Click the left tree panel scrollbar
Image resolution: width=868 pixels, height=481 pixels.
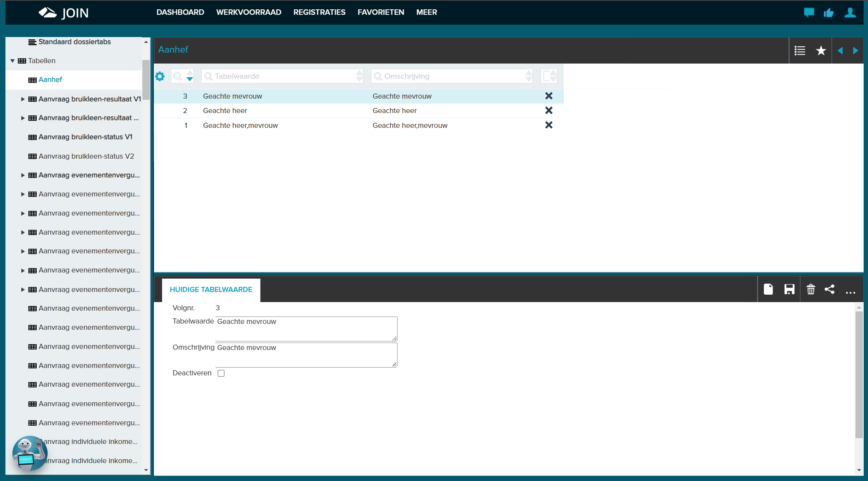[146, 80]
